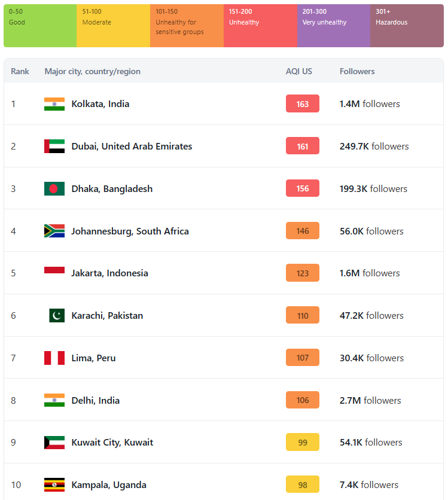
Task: Click the Hazardous 301+ legend swatch
Action: tap(407, 26)
